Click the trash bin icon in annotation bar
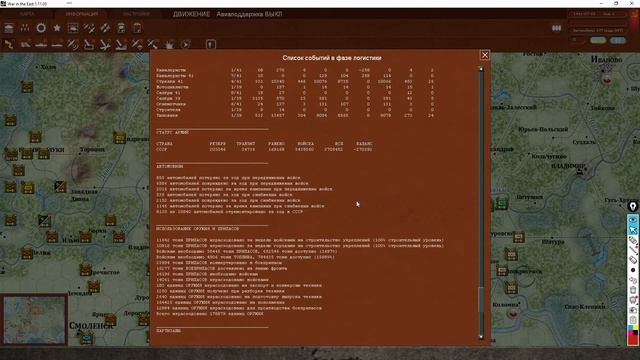This screenshot has width=640, height=360. click(633, 290)
